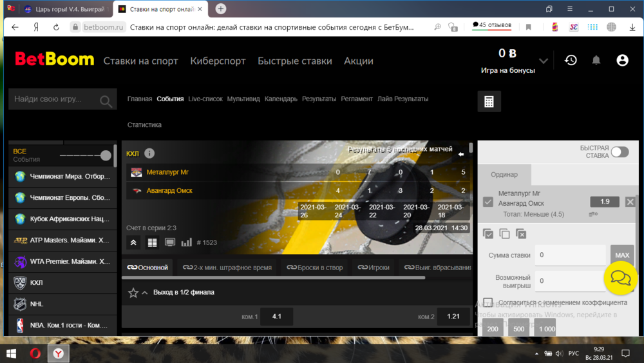Open browser downloads arrow icon

pyautogui.click(x=632, y=27)
